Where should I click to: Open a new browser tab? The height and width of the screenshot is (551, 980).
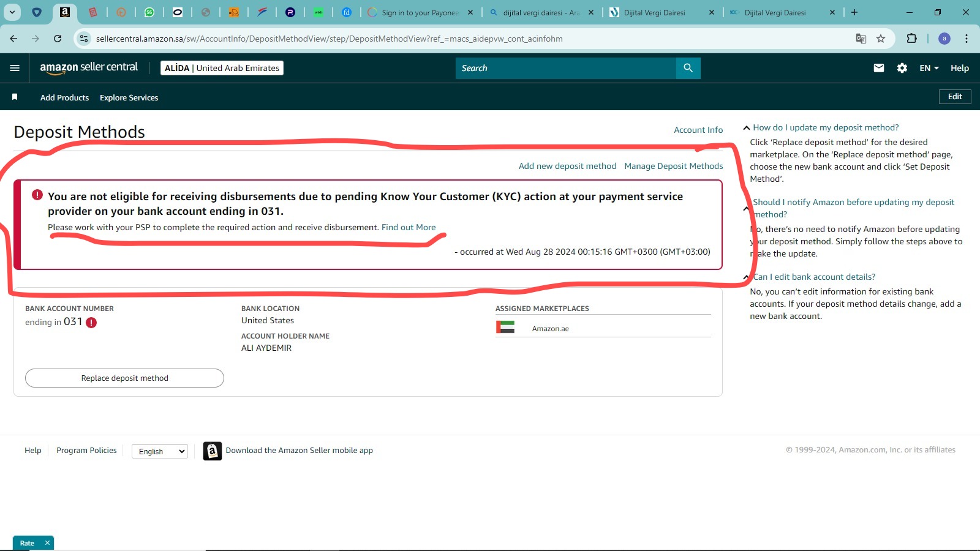click(x=854, y=12)
